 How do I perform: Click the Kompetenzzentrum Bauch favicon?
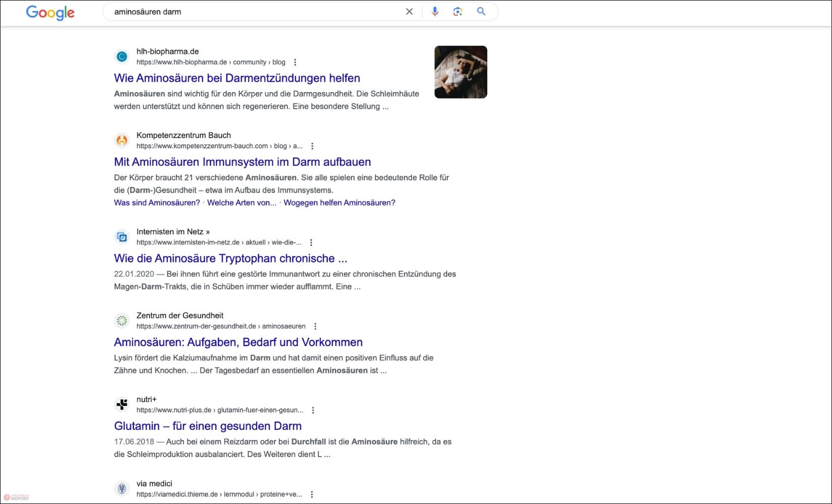point(122,140)
